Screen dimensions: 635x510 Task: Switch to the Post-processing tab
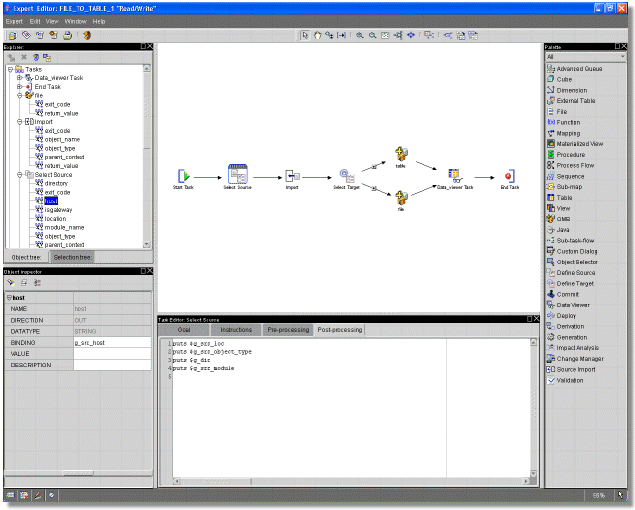click(340, 330)
